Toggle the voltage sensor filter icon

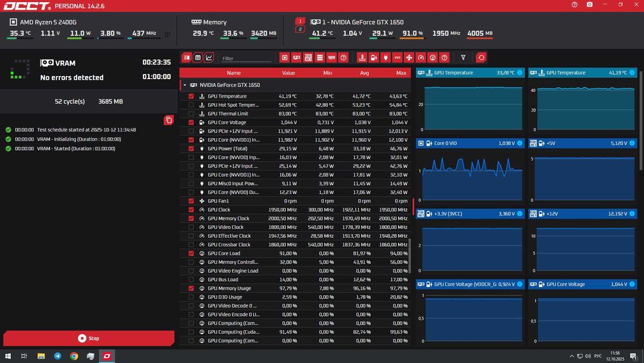point(374,57)
